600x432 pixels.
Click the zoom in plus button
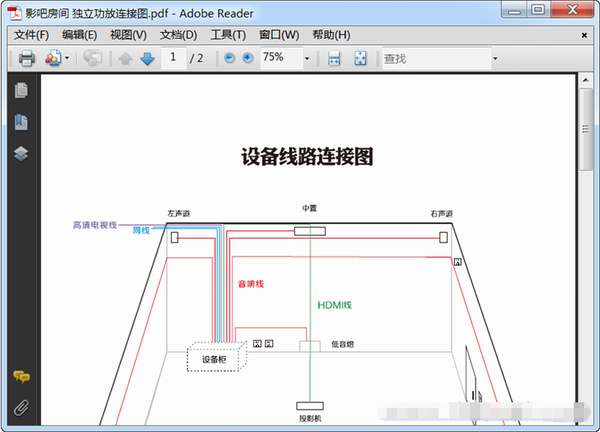[x=247, y=59]
